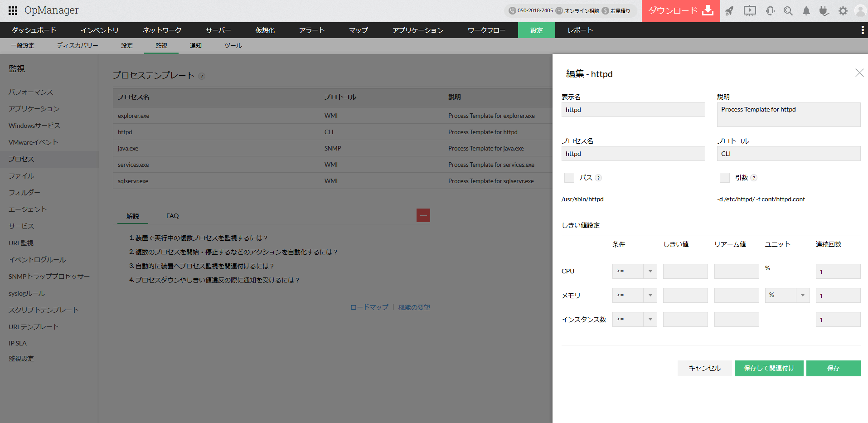Click the phone icon beside 050-2018-7405
This screenshot has height=423, width=868.
pos(512,10)
